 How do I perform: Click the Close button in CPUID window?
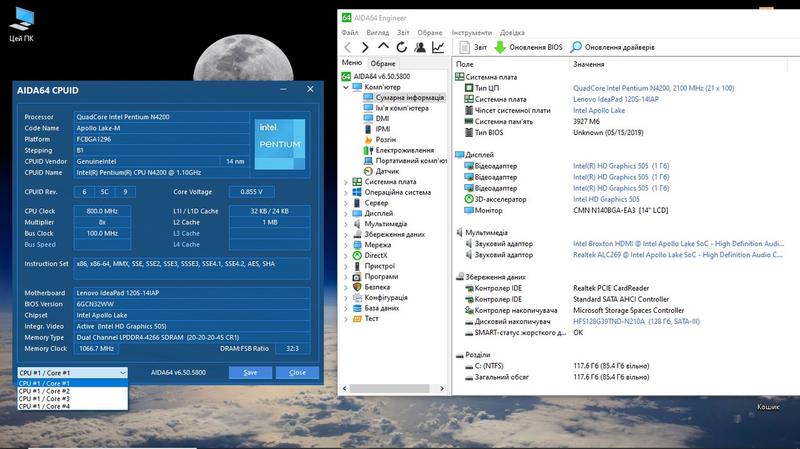(297, 373)
